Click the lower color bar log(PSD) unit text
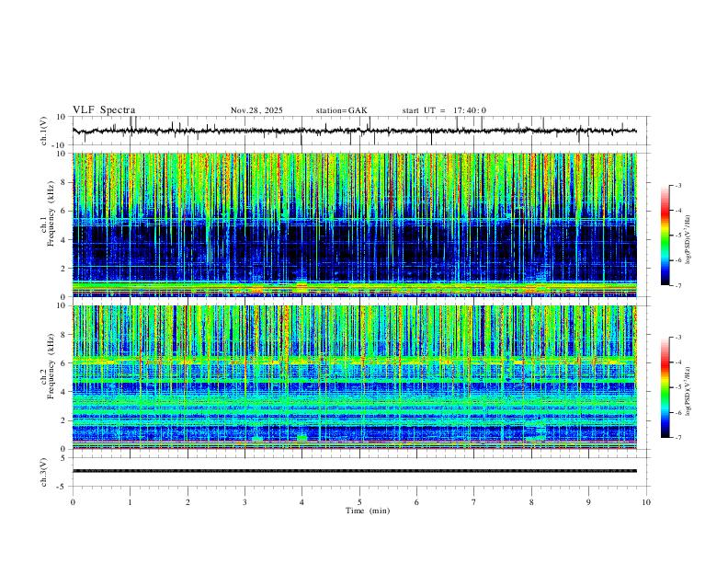This screenshot has width=728, height=563. [688, 392]
